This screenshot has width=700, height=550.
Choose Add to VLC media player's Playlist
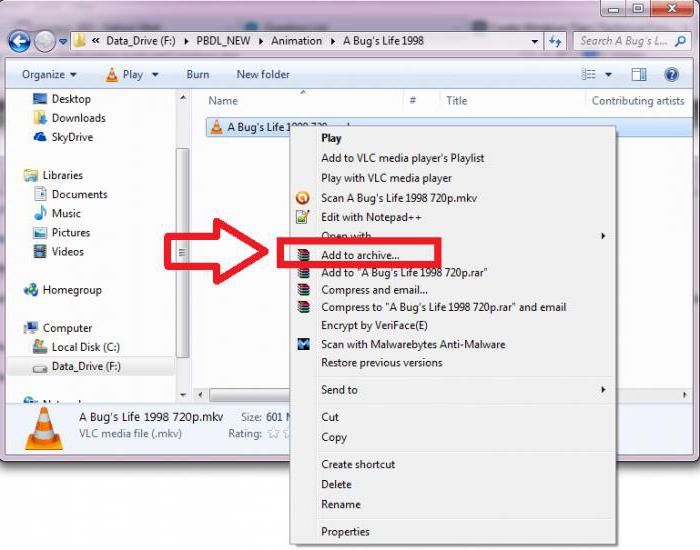[403, 158]
